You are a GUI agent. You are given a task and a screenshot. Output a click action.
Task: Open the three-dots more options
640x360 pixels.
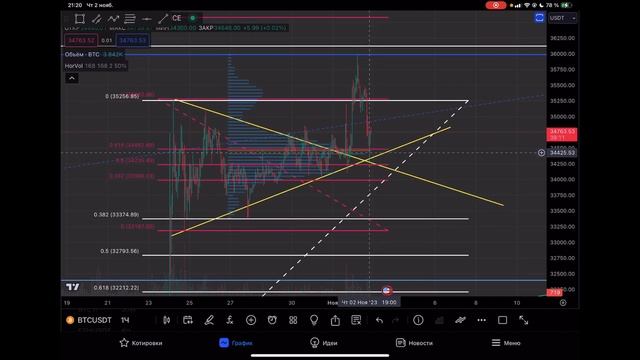482,320
